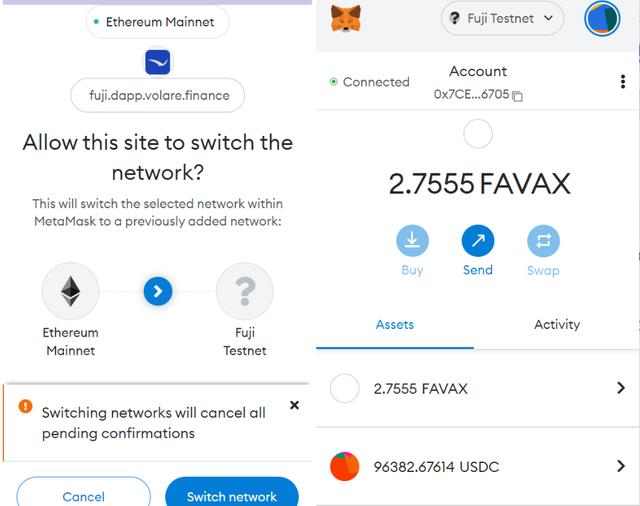This screenshot has height=506, width=640.
Task: Switch to the Activity tab
Action: [557, 324]
